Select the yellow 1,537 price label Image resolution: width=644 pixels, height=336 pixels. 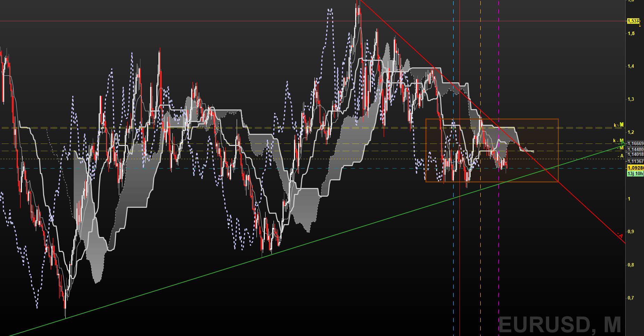(x=633, y=21)
